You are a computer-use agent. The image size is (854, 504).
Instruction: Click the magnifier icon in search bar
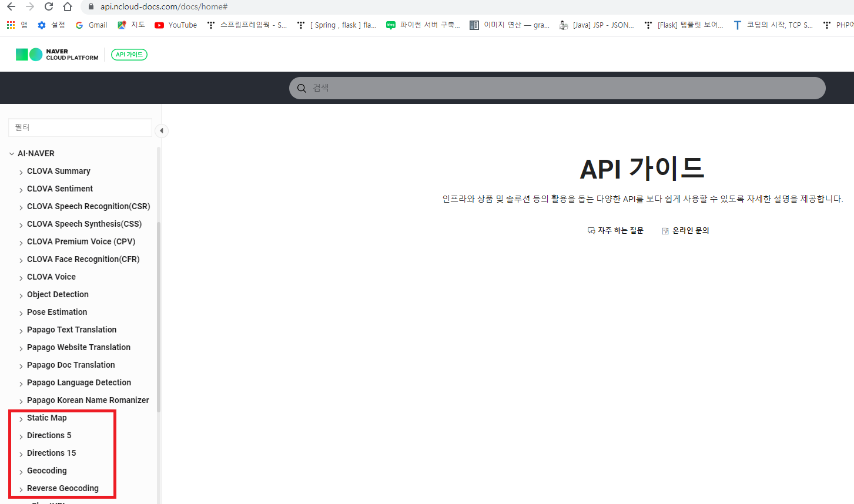pos(302,88)
